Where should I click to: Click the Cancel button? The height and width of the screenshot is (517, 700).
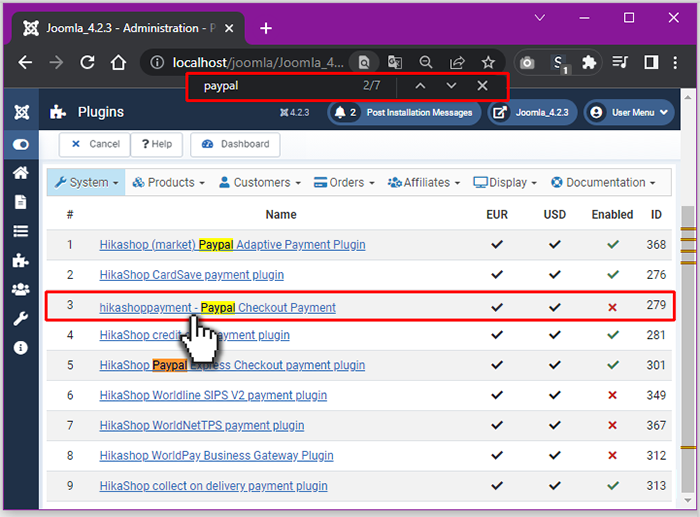(95, 144)
